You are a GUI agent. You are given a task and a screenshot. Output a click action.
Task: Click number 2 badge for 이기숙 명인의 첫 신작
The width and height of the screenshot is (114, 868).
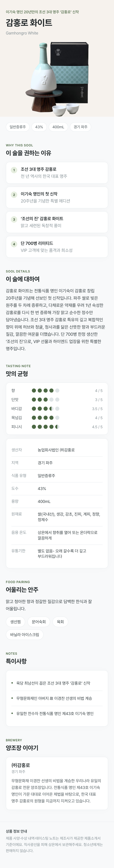(x=14, y=195)
